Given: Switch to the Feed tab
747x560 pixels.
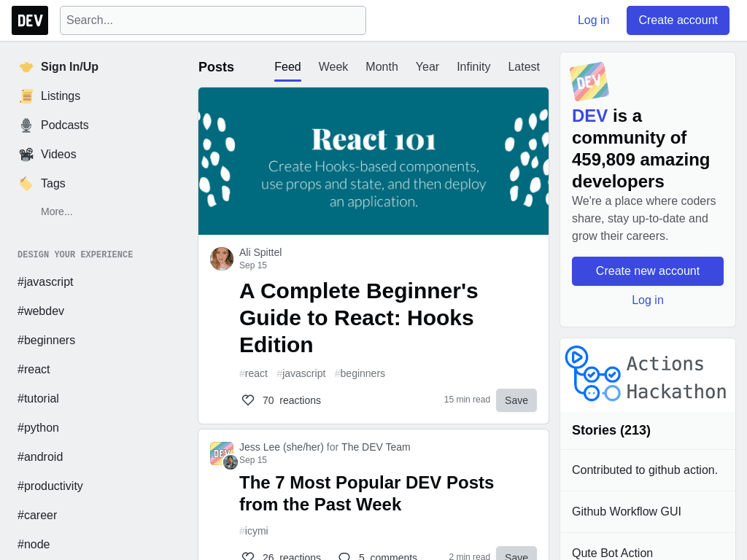Looking at the screenshot, I should point(287,66).
